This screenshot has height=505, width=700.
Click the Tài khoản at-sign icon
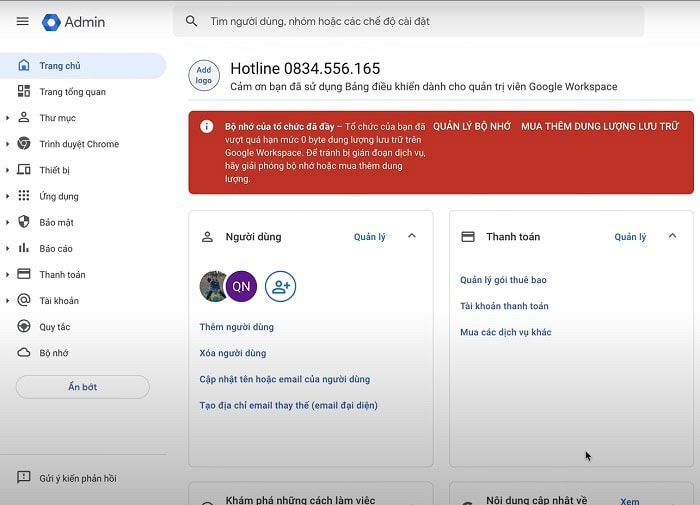(24, 300)
